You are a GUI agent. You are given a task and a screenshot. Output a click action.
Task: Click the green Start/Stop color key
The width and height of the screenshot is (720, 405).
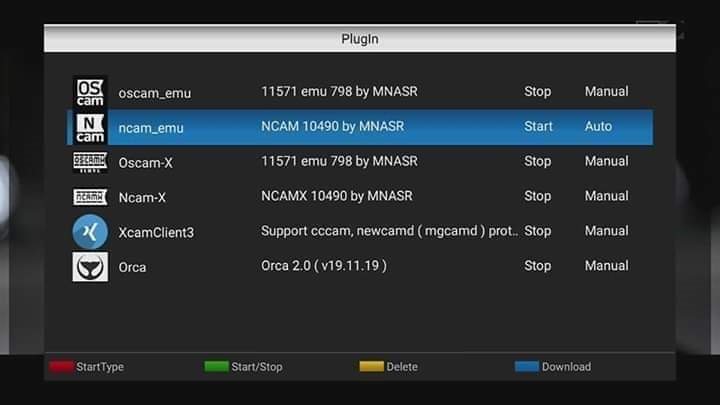click(x=216, y=366)
